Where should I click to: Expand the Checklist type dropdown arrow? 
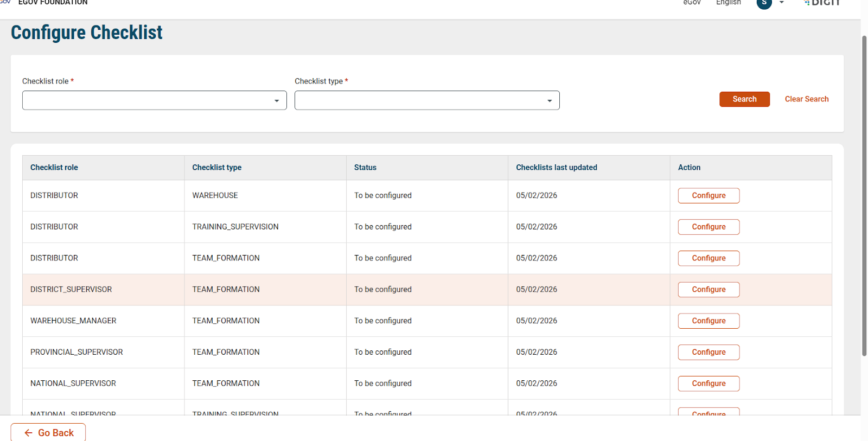click(550, 101)
